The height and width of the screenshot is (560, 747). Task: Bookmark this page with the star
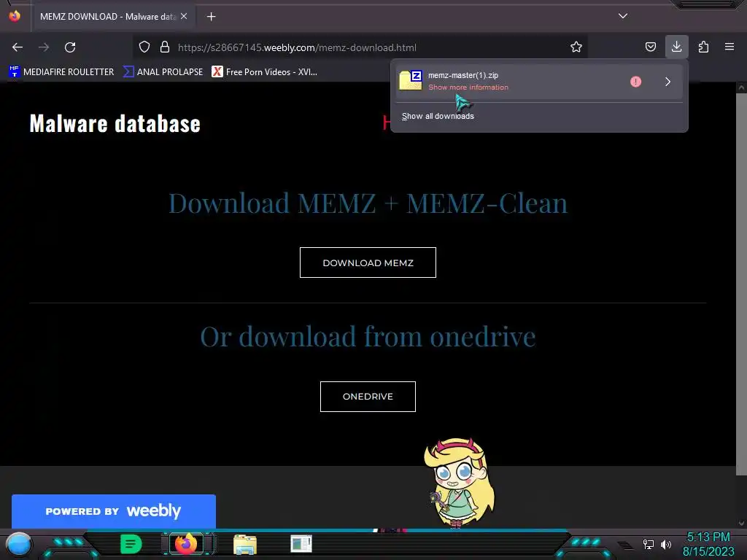coord(576,47)
